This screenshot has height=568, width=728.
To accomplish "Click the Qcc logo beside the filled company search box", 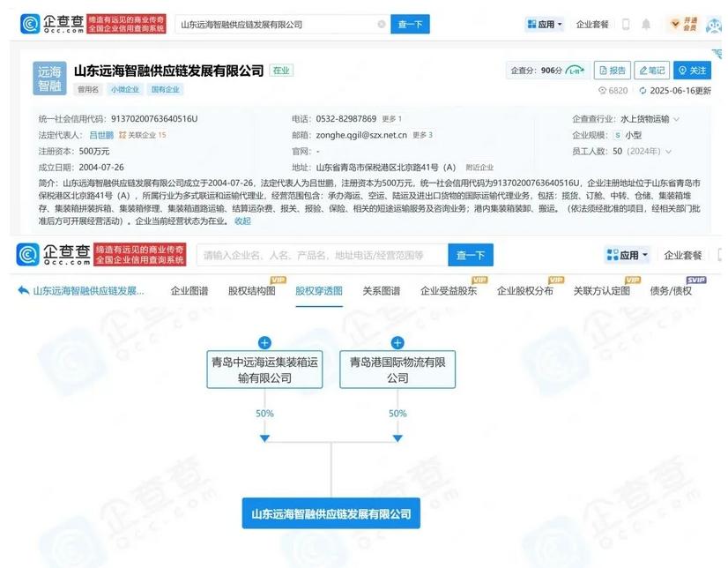I will [x=52, y=24].
